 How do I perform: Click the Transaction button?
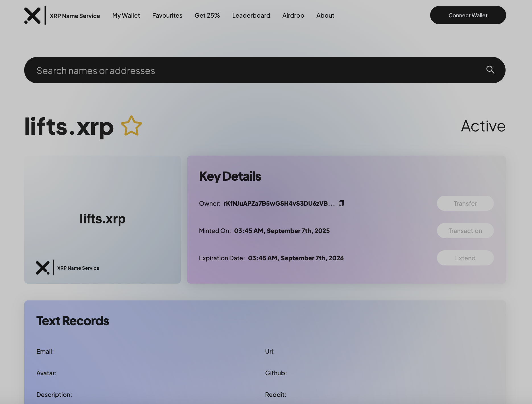point(465,230)
